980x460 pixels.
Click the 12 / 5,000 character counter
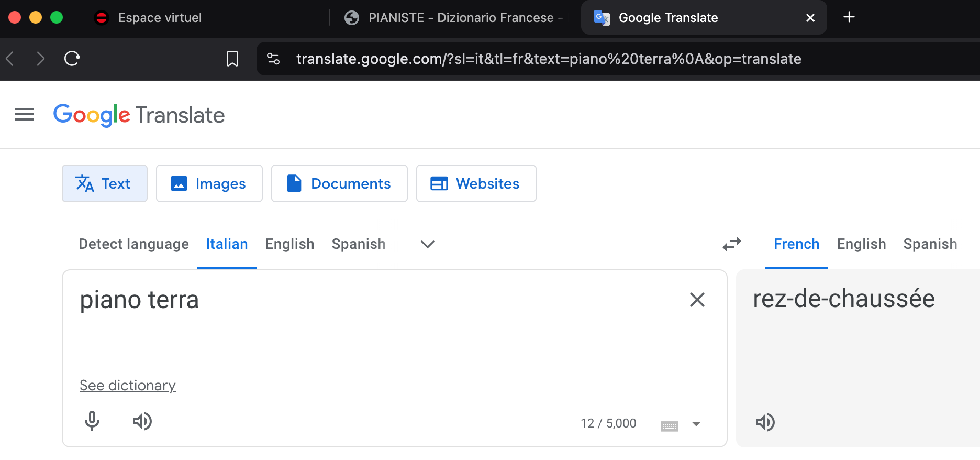(x=608, y=423)
